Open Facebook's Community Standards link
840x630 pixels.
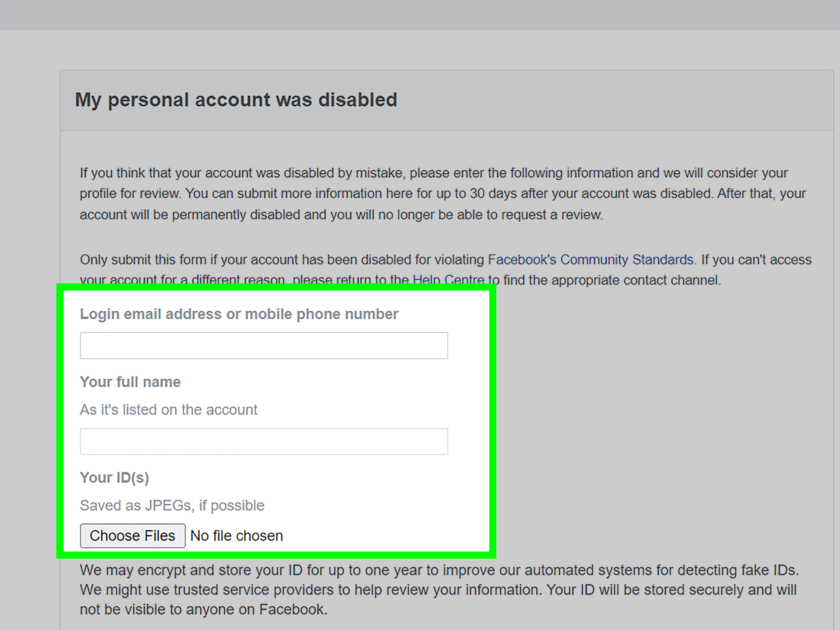[590, 260]
